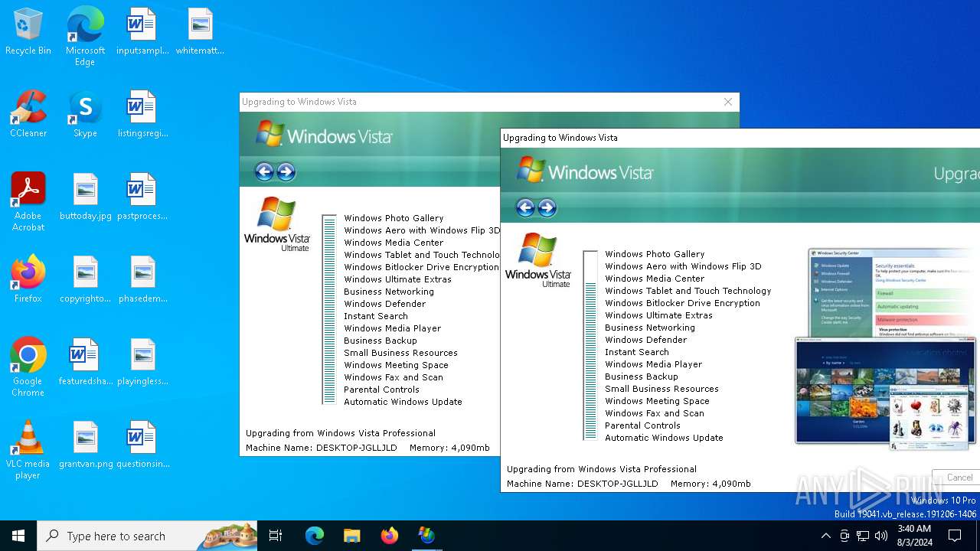Click back arrow in rear Vista window
This screenshot has height=551, width=980.
(264, 171)
